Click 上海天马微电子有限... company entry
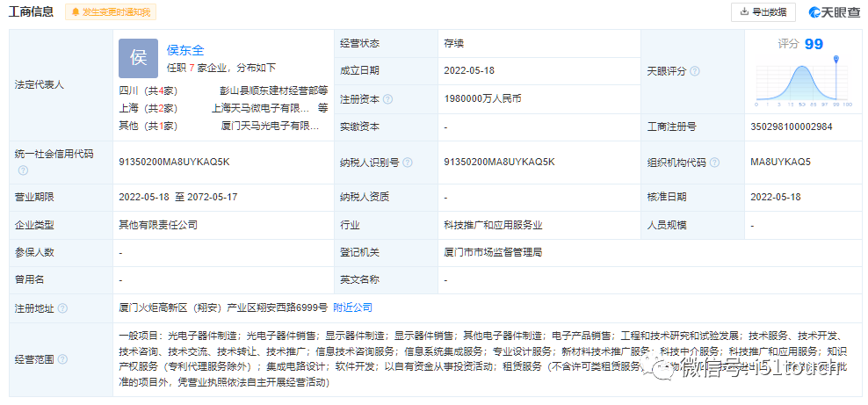This screenshot has width=868, height=405. point(260,108)
